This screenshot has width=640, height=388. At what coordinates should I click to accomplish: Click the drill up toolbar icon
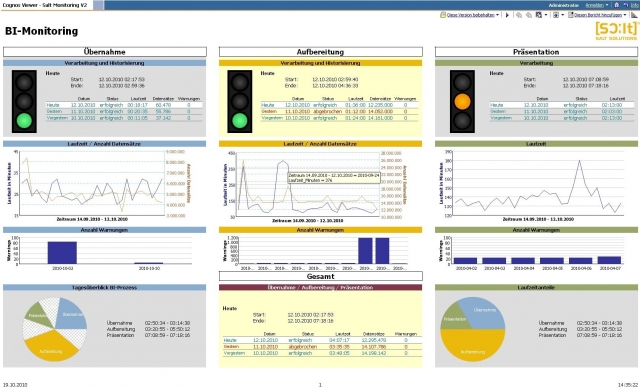tap(529, 15)
